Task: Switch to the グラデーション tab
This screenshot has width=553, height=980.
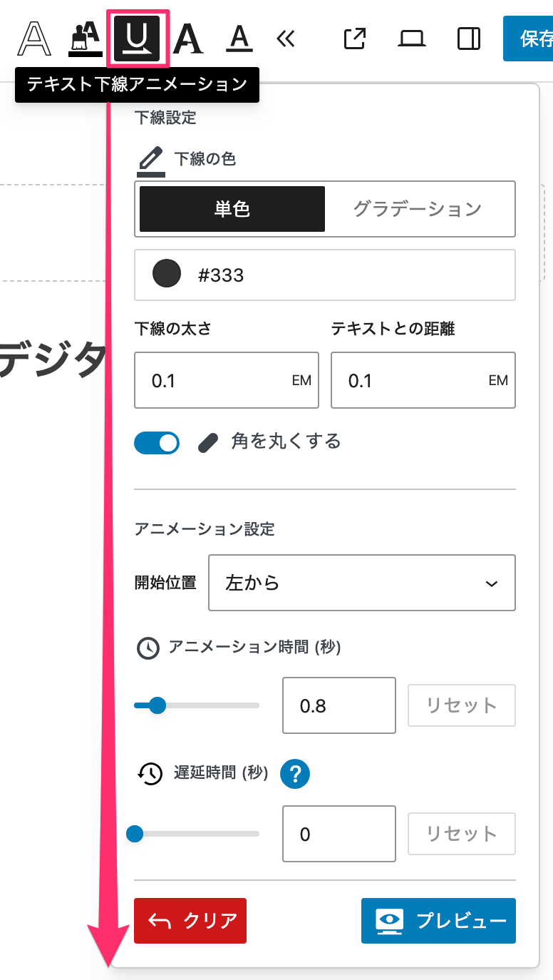Action: pyautogui.click(x=418, y=209)
